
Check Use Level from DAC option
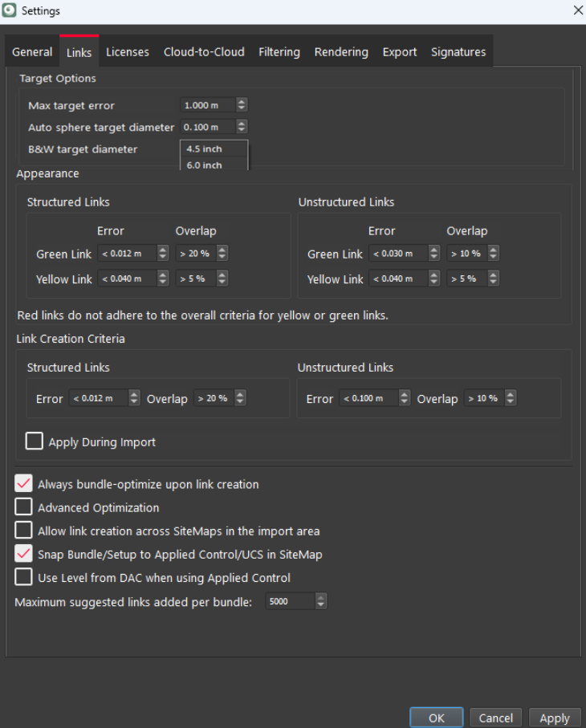click(x=24, y=577)
